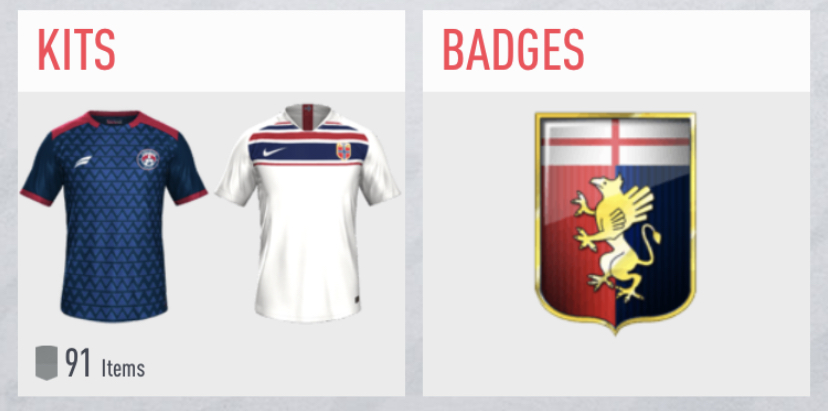Select the navy blue triangle-pattern kit
Screen dimensions: 828x411
click(114, 215)
